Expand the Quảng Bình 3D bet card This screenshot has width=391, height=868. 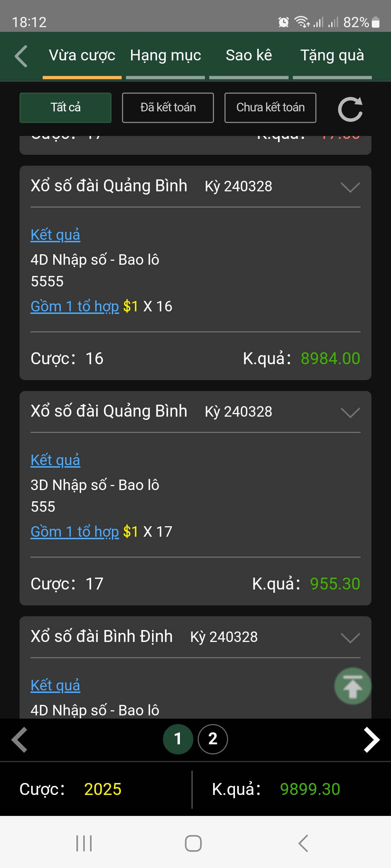[350, 412]
